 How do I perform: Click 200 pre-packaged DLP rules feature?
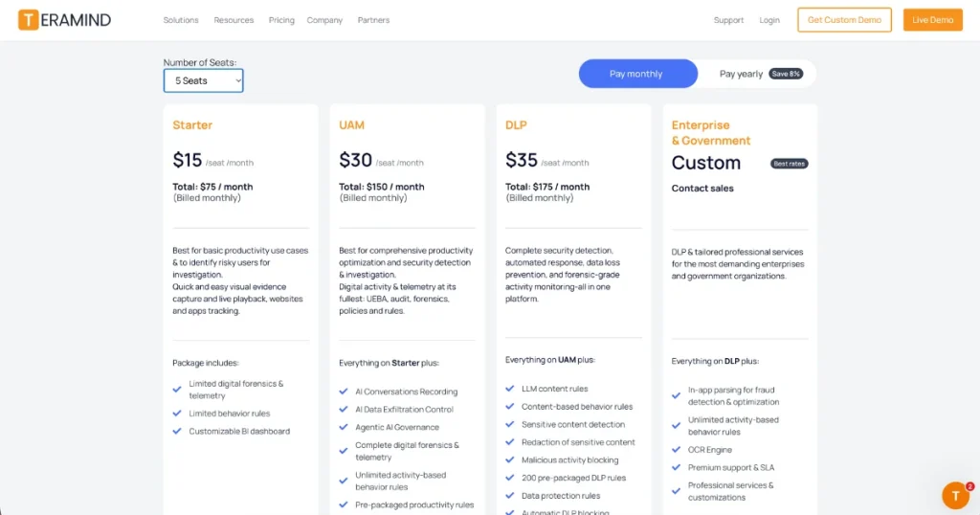[x=574, y=478]
